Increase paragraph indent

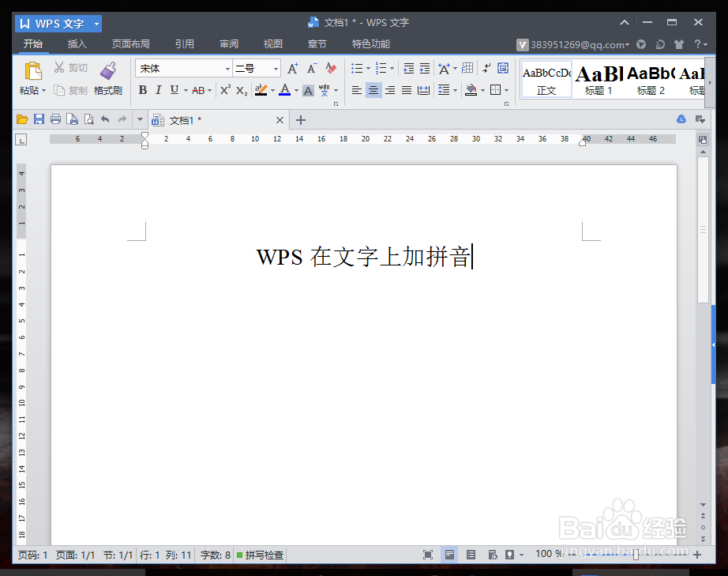(425, 69)
